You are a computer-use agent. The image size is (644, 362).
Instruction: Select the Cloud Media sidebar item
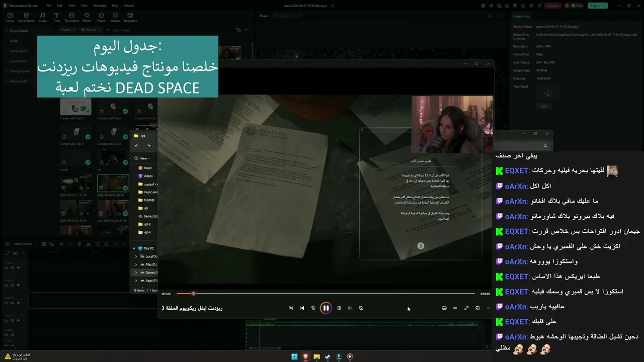coord(18,61)
